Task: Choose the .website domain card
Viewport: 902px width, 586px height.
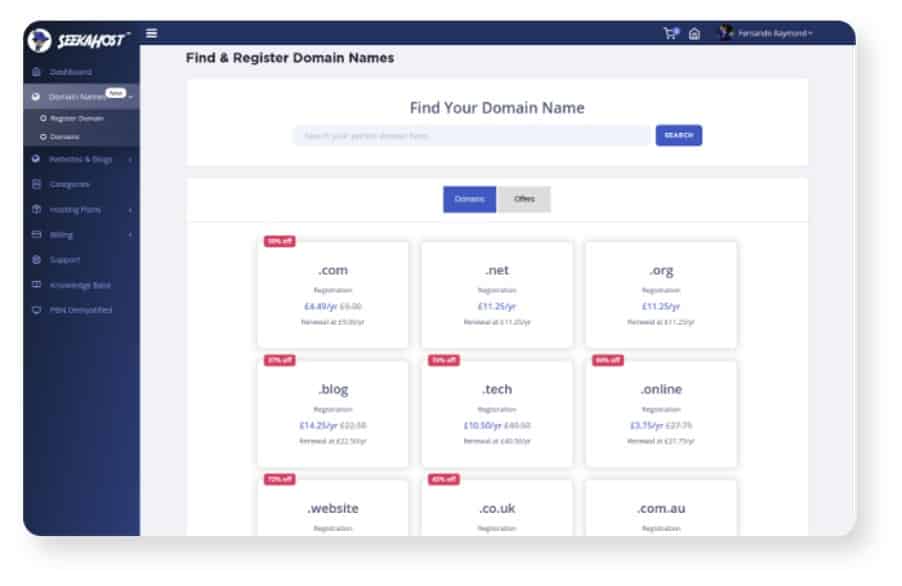Action: [333, 508]
